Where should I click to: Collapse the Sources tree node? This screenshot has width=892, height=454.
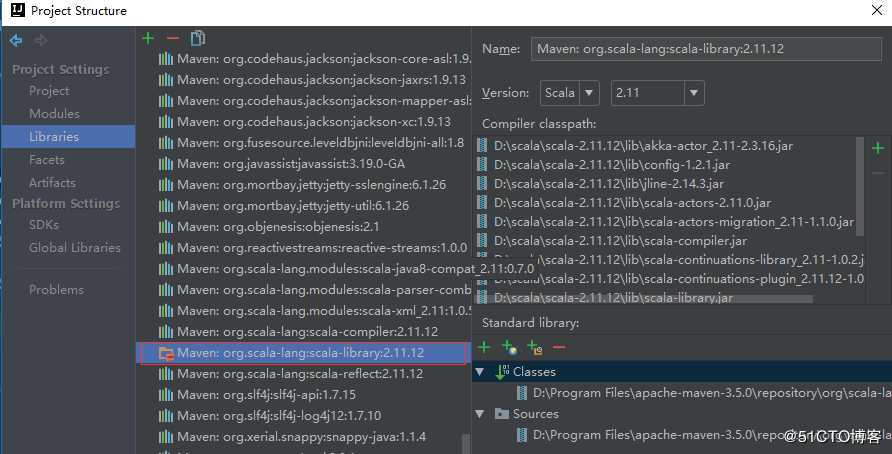[x=480, y=414]
